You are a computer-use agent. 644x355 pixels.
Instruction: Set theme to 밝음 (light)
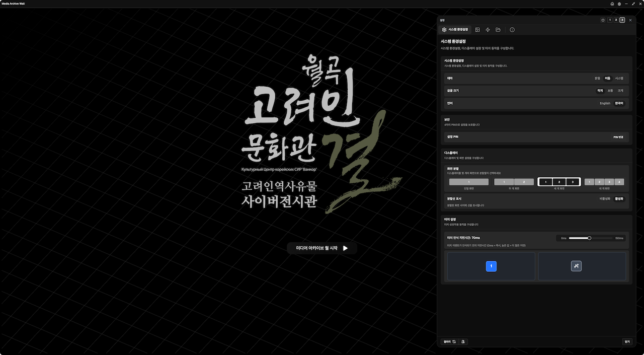(597, 79)
